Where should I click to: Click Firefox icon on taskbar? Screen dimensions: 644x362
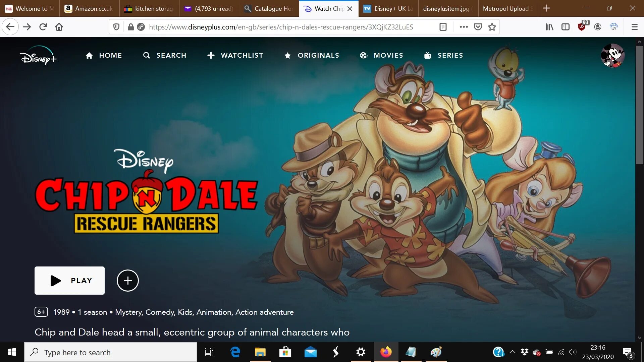(x=386, y=352)
